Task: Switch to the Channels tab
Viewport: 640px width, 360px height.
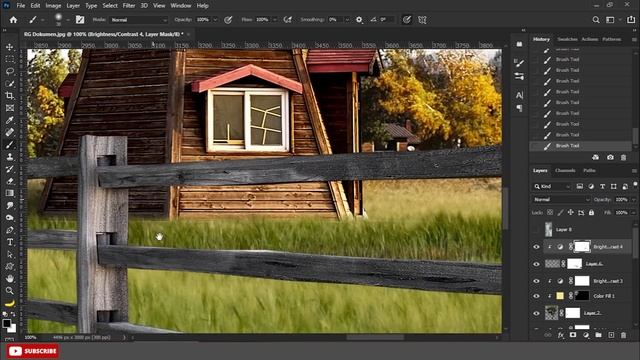Action: coord(565,171)
